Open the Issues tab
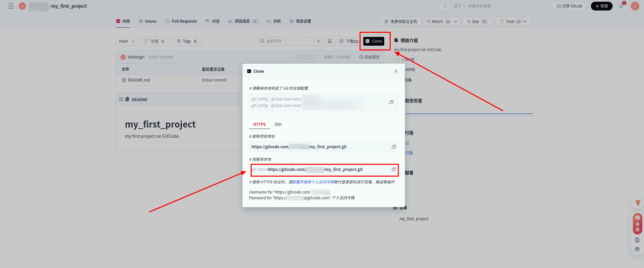Viewport: 644px width, 268px height. (x=148, y=21)
